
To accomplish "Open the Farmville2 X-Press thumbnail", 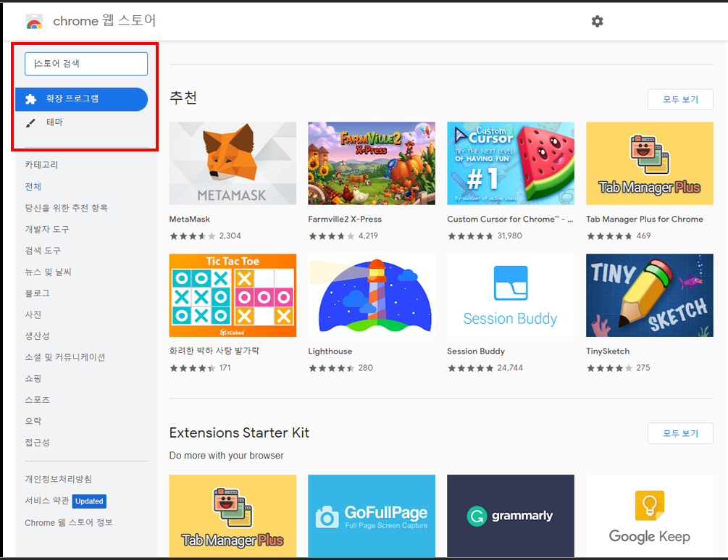I will click(372, 164).
